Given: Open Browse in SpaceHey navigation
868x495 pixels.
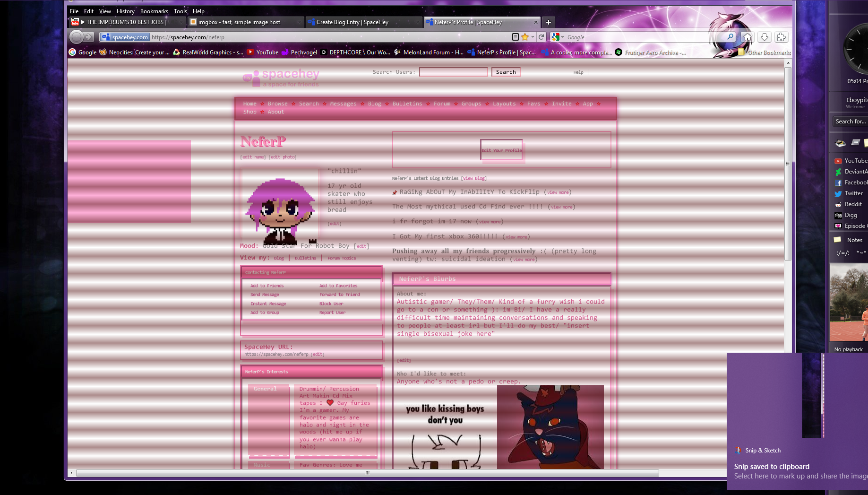Looking at the screenshot, I should pyautogui.click(x=277, y=104).
